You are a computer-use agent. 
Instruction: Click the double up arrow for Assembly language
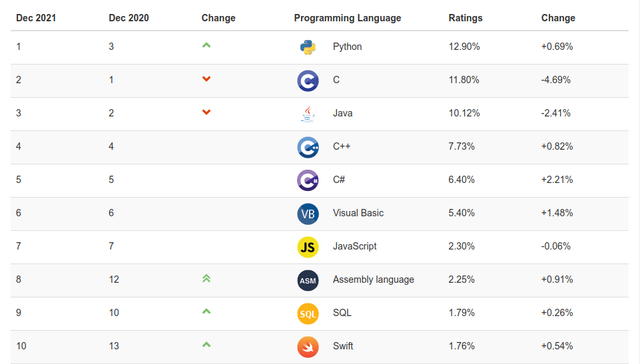click(x=207, y=279)
